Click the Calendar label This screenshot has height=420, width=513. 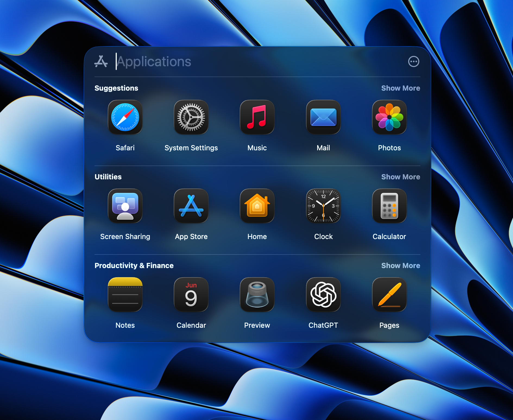[191, 325]
